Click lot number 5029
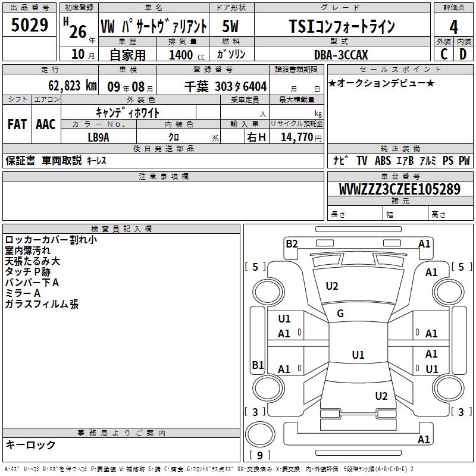This screenshot has width=476, height=476. (30, 26)
